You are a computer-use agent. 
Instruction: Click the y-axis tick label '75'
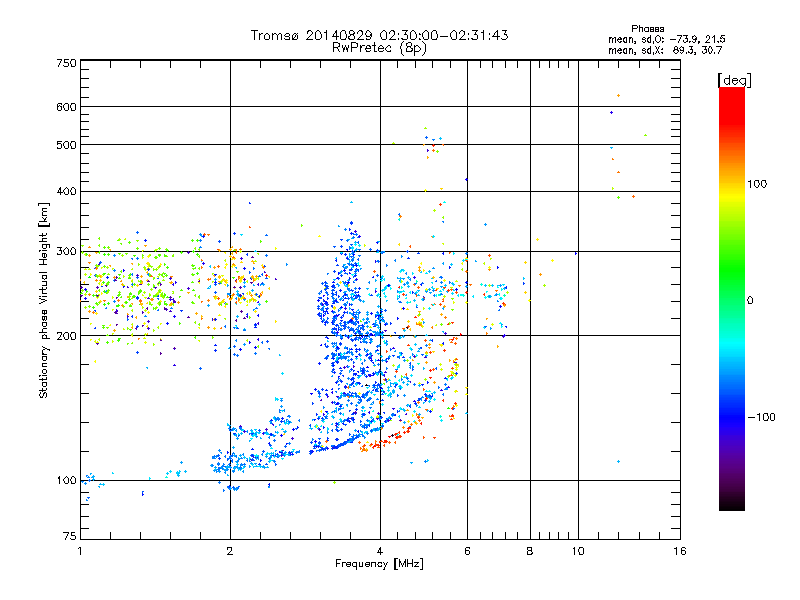point(70,536)
